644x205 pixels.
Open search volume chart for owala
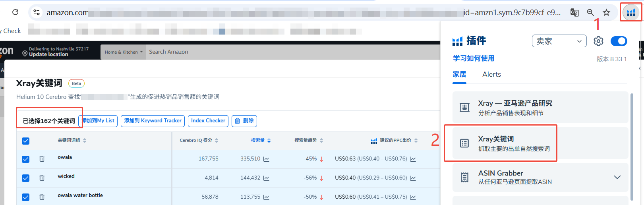click(266, 159)
